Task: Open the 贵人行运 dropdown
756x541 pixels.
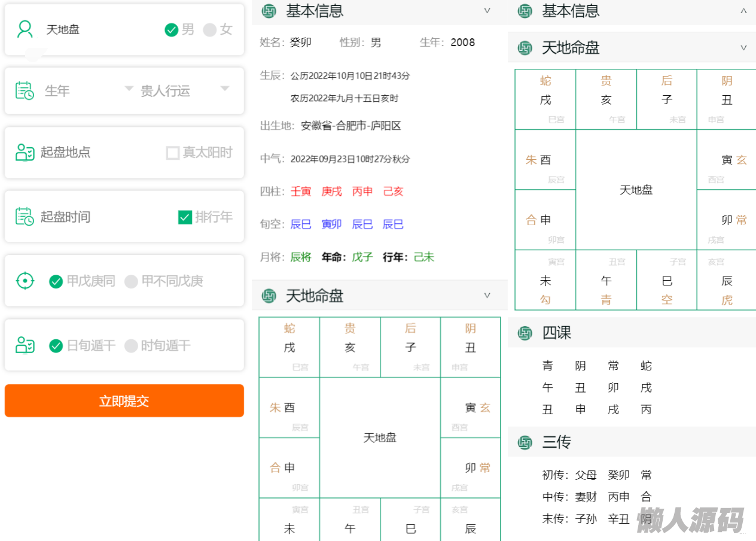Action: [x=225, y=89]
